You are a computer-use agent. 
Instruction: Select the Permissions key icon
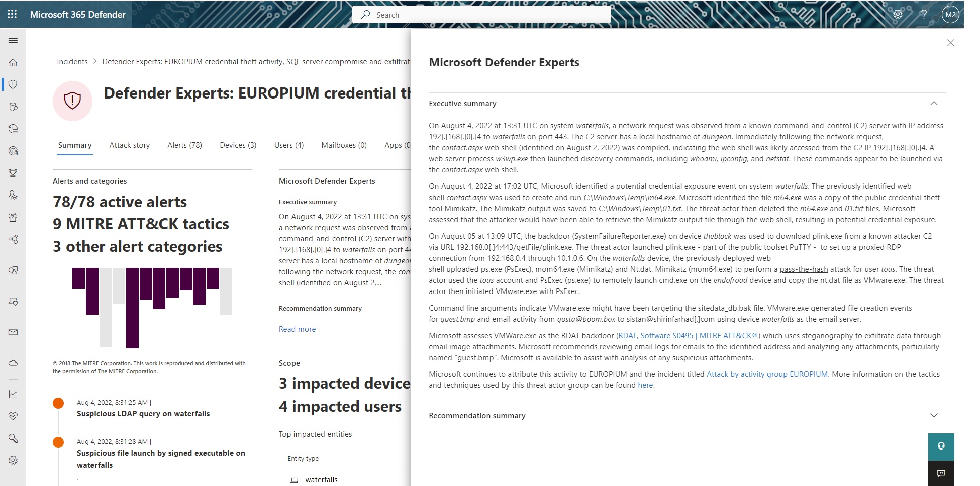click(x=14, y=438)
